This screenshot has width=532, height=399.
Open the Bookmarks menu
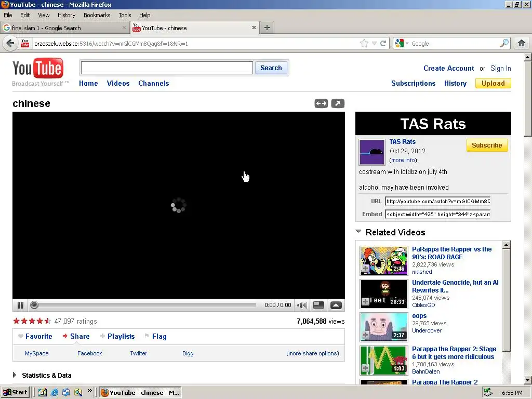click(97, 15)
